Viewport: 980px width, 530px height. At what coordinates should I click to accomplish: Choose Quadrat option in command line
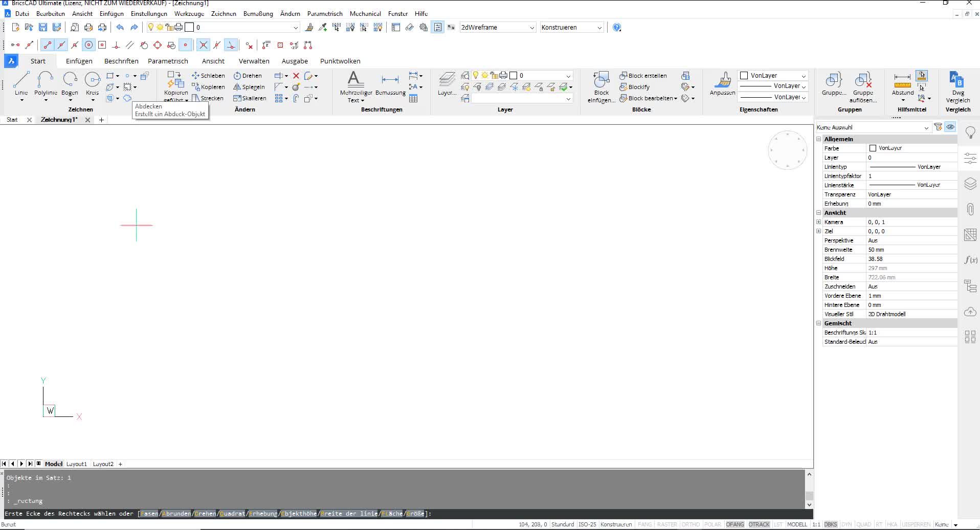232,514
